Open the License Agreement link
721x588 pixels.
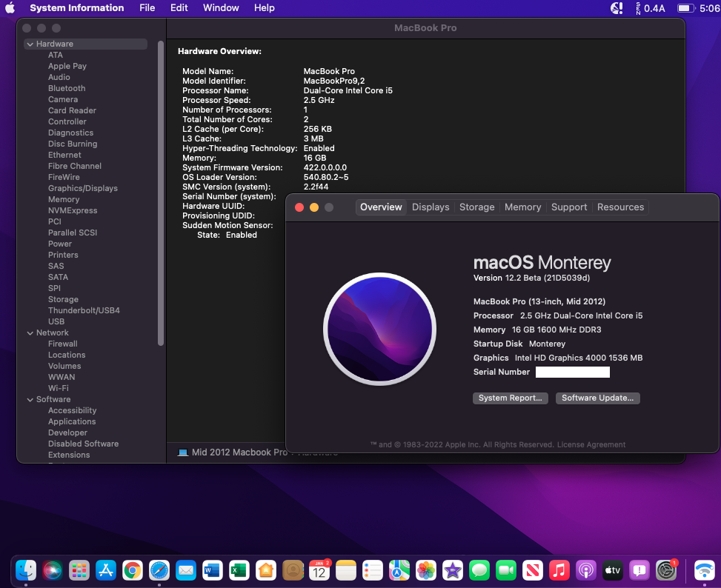tap(591, 445)
